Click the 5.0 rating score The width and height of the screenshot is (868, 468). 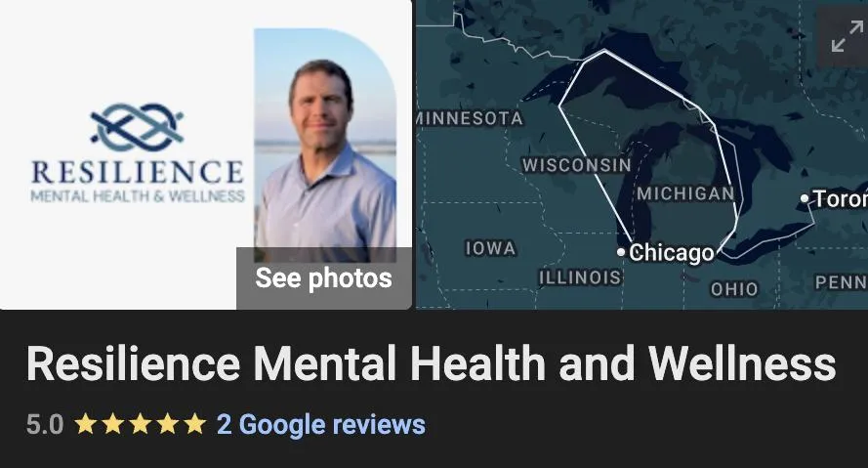(x=45, y=425)
